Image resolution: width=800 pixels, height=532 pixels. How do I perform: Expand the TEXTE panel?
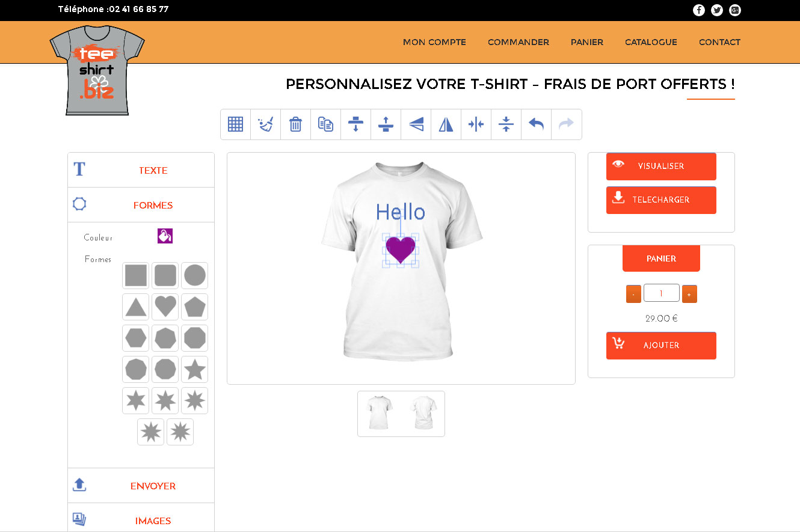(x=153, y=170)
